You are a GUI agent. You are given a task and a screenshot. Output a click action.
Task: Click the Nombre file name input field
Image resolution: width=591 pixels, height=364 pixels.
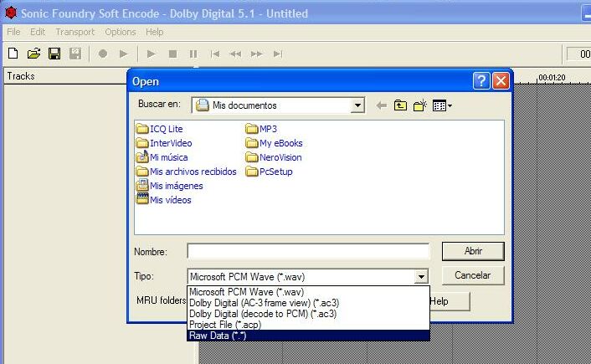click(308, 251)
